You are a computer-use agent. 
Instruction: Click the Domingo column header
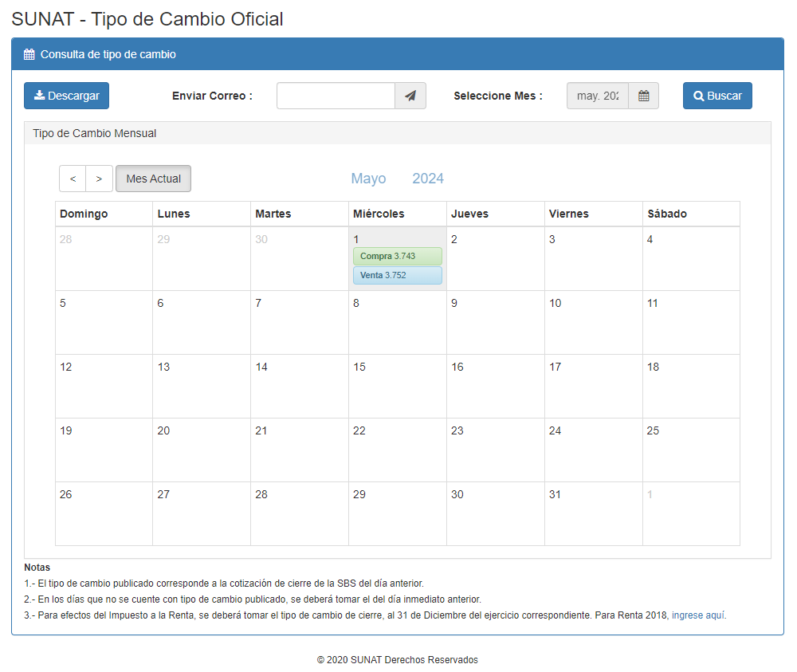[x=104, y=214]
